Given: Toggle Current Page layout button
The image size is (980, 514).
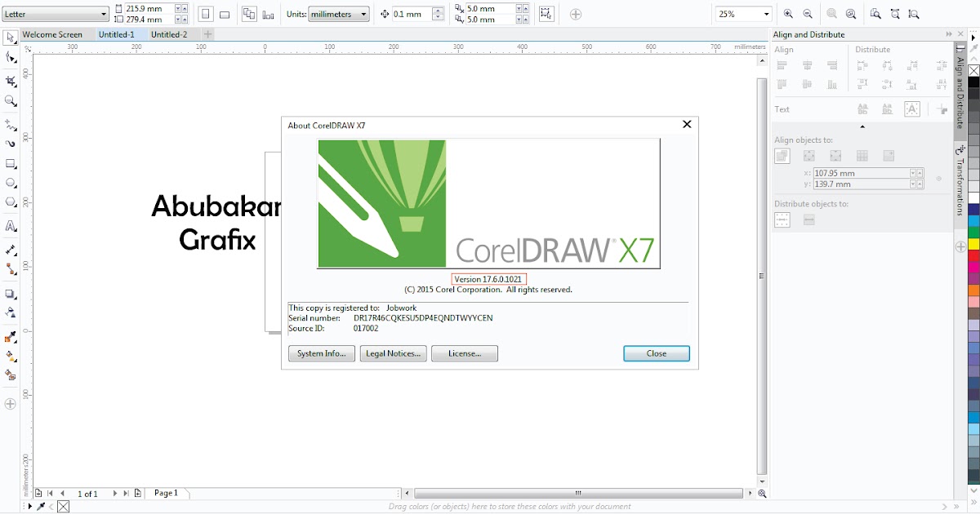Looking at the screenshot, I should [x=268, y=14].
